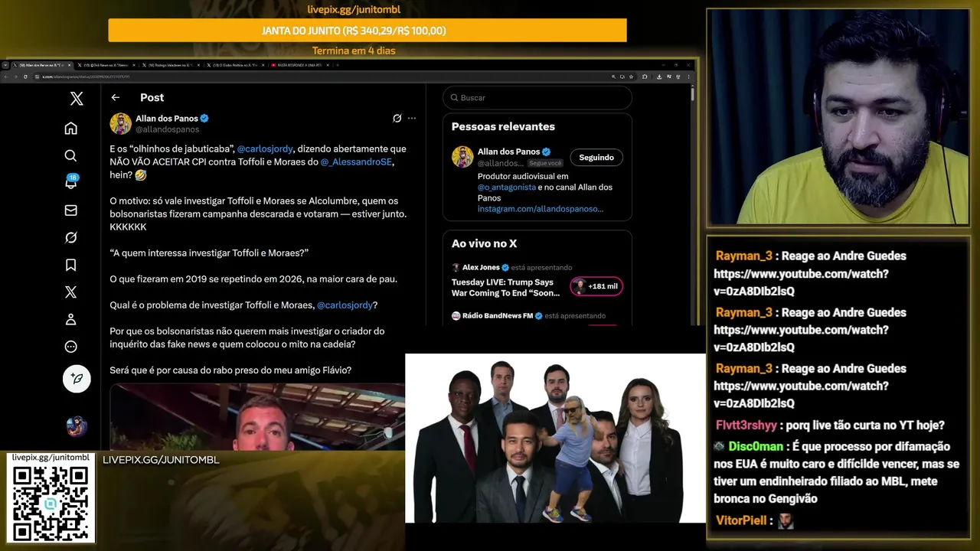Viewport: 980px width, 551px height.
Task: Compose a new post with feather button
Action: coord(77,379)
